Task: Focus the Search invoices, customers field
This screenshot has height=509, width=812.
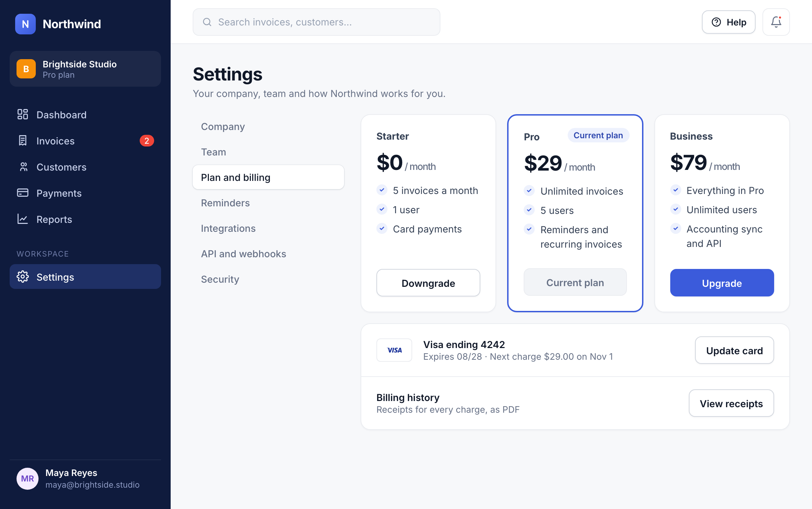Action: coord(316,22)
